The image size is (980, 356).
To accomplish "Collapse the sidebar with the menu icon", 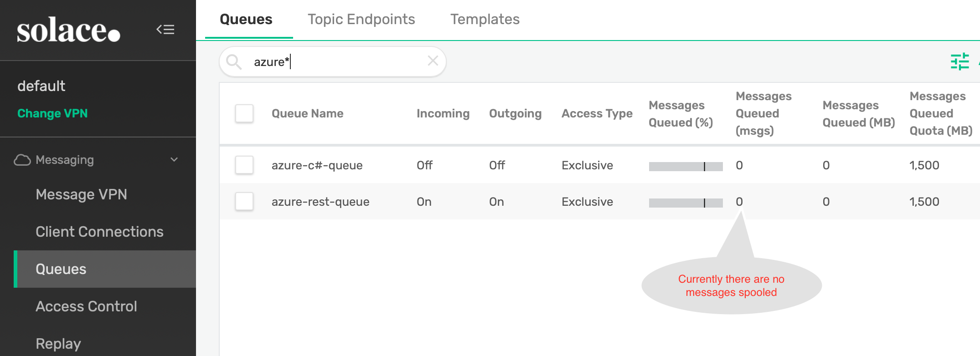I will point(165,30).
